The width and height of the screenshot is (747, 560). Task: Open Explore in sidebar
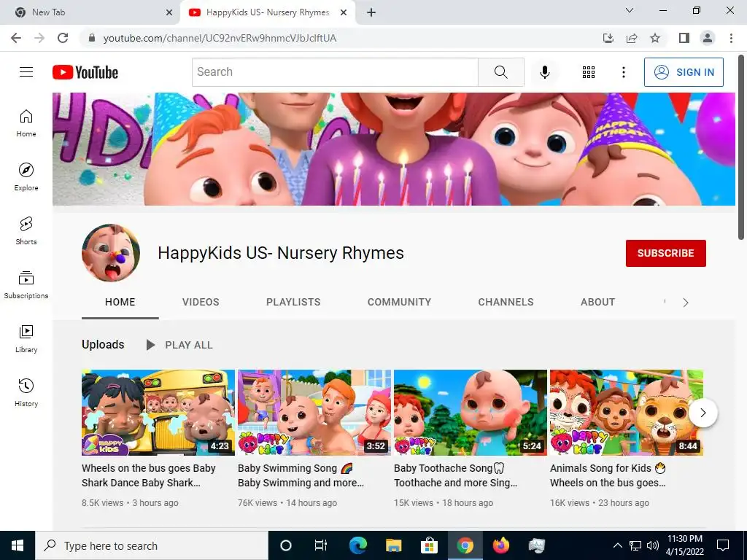click(x=26, y=176)
